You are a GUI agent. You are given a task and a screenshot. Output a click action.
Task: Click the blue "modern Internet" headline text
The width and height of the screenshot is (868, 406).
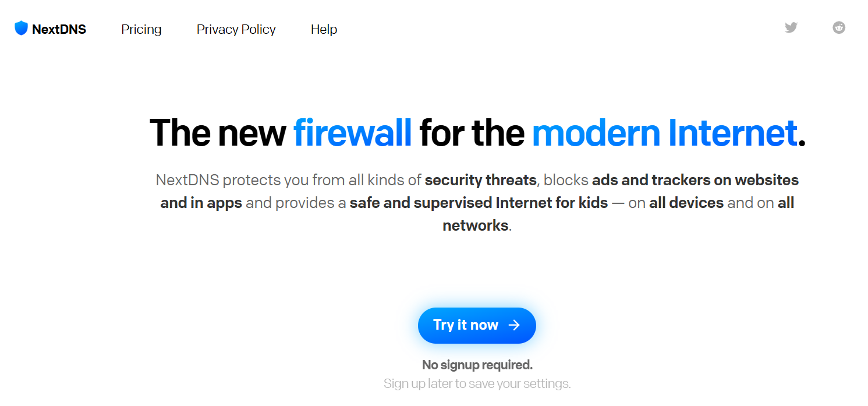point(664,133)
